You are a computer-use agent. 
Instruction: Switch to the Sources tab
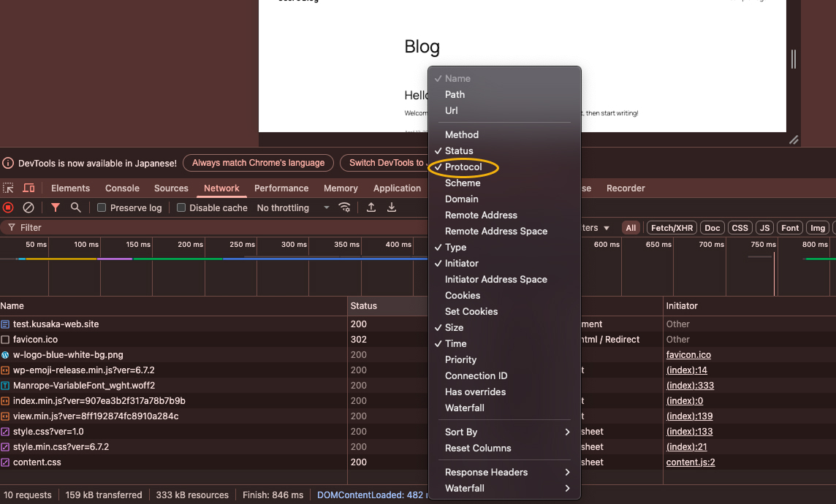pyautogui.click(x=171, y=188)
